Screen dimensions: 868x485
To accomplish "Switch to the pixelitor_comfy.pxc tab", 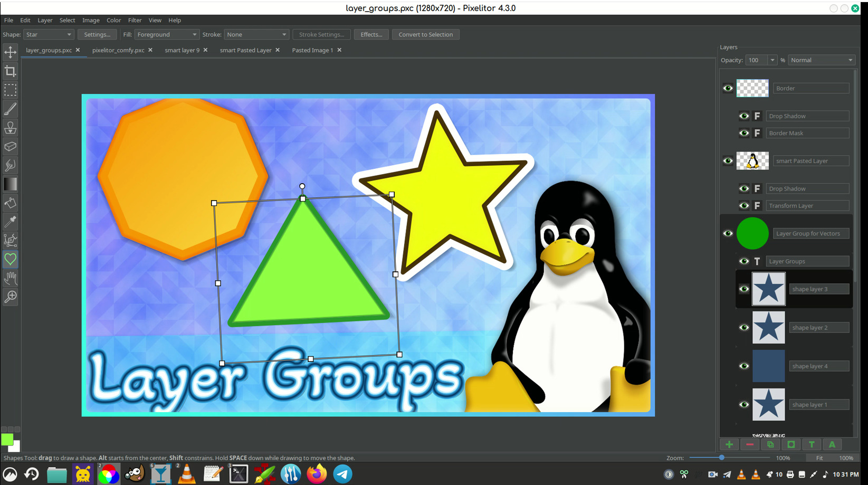I will 118,50.
